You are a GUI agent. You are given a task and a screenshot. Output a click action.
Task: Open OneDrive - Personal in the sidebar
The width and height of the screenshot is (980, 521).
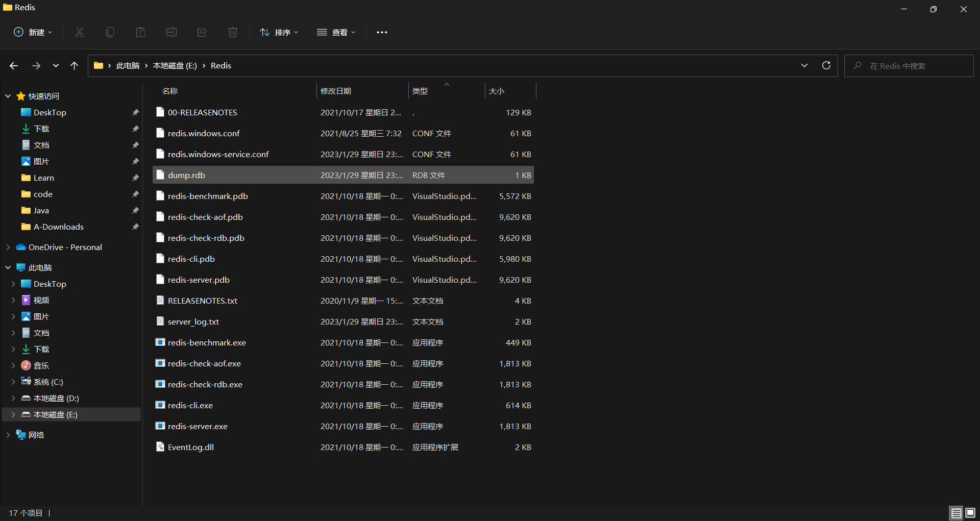(x=65, y=247)
